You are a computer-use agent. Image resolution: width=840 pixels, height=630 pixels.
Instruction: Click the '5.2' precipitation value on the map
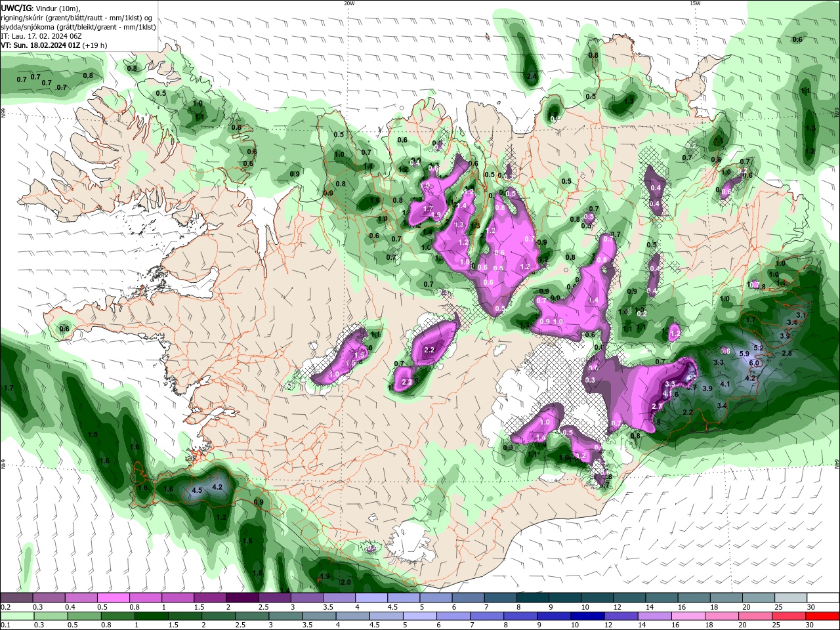pos(759,347)
